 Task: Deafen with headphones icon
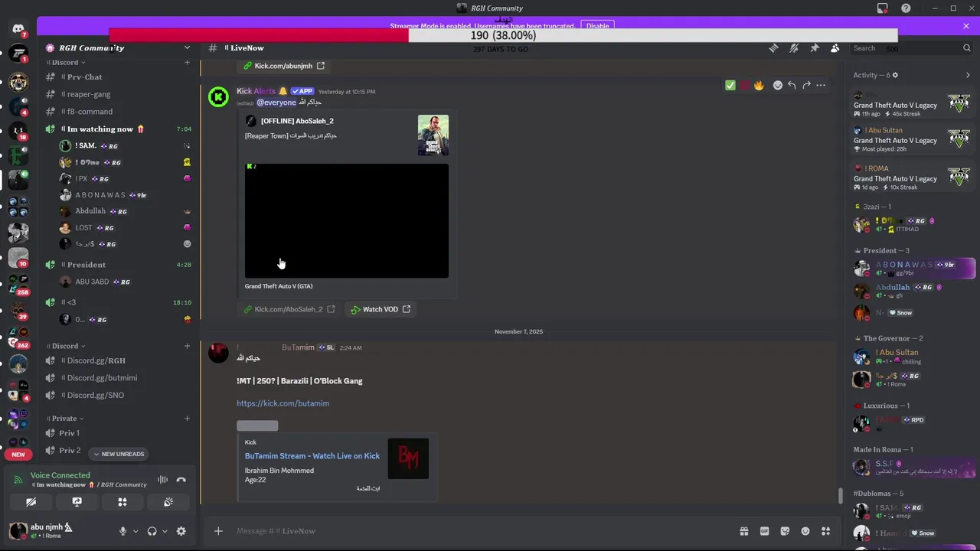152,531
